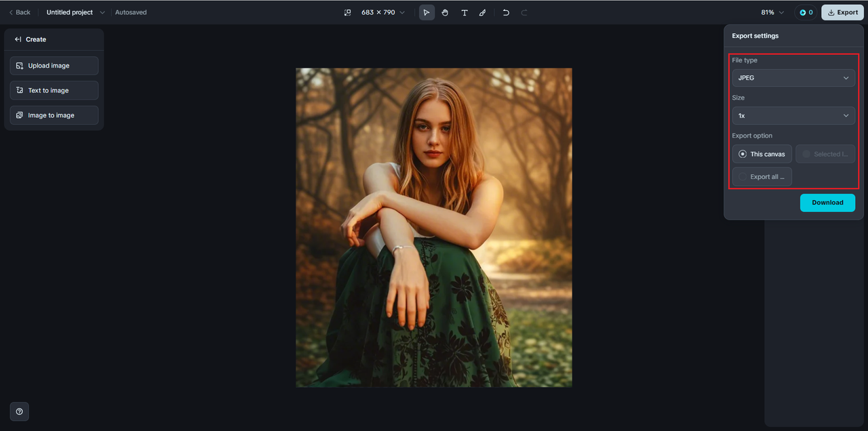Choose the Selected layers radio option

coord(825,154)
